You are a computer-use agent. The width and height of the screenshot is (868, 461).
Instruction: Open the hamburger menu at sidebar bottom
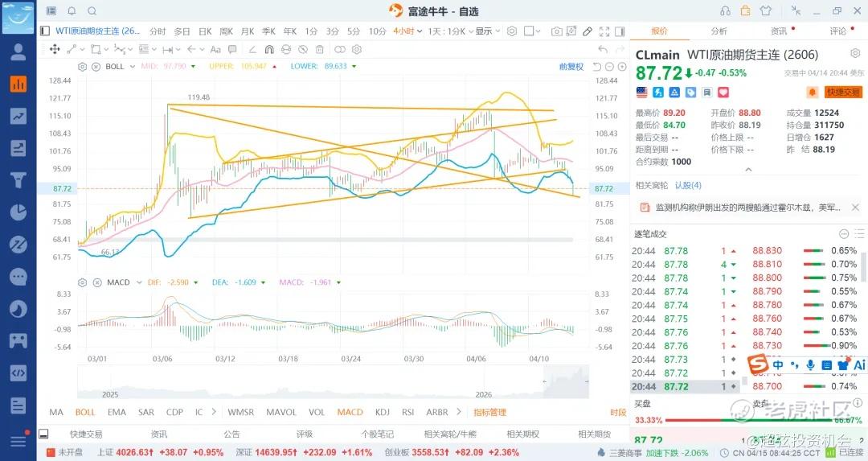18,441
